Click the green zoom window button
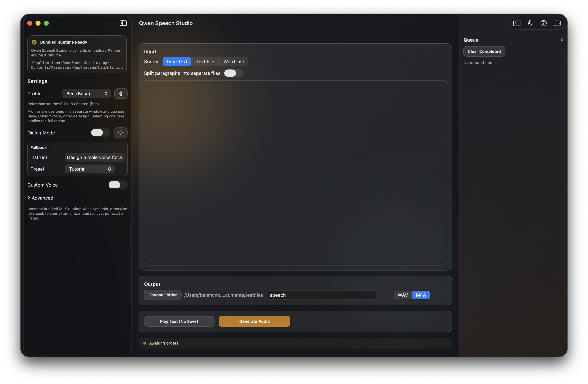The height and width of the screenshot is (384, 588). coord(47,23)
